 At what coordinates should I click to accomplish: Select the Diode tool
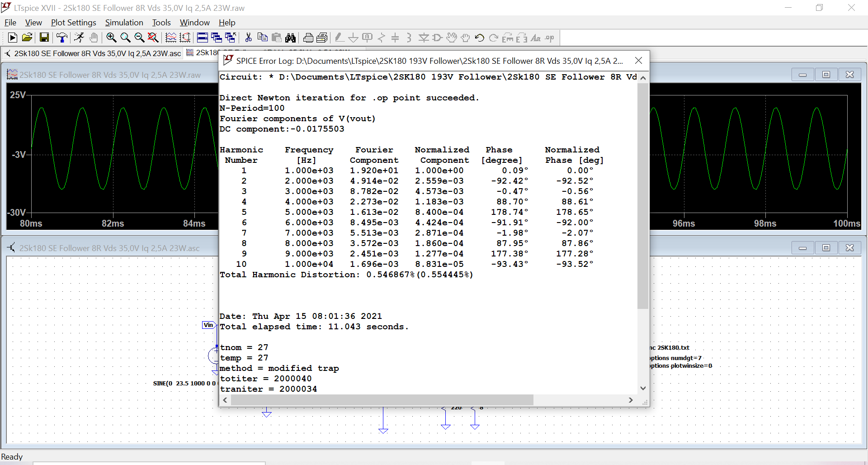[x=424, y=38]
